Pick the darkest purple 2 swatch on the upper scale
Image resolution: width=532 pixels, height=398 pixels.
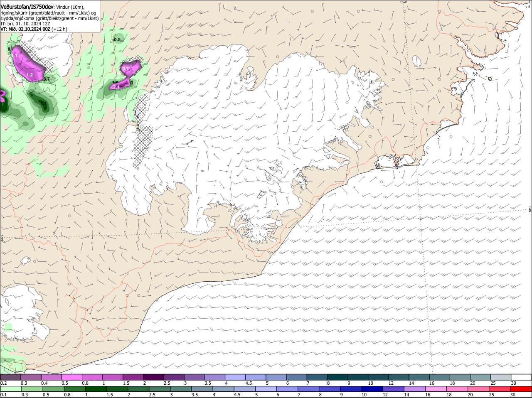tap(153, 377)
